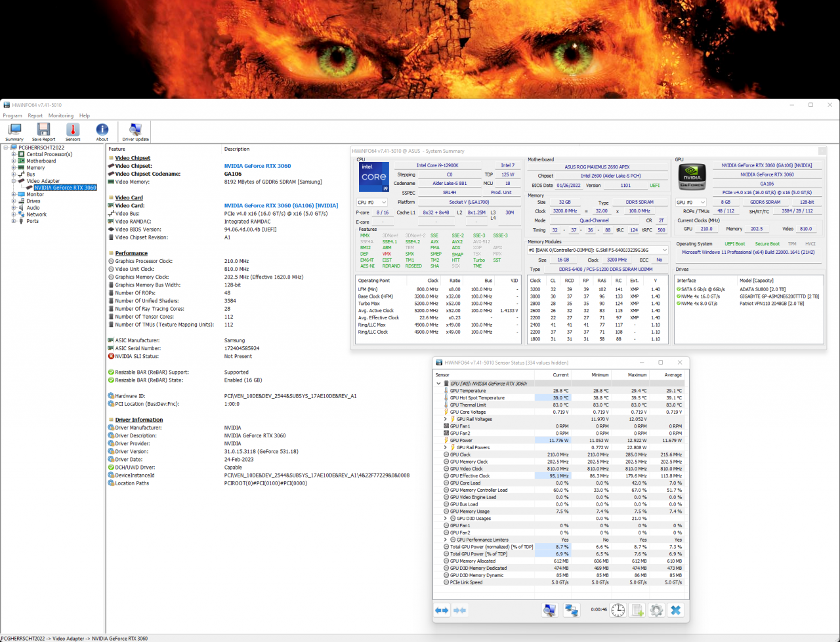Click the GPU Fan1 RPM fan icon

[446, 426]
